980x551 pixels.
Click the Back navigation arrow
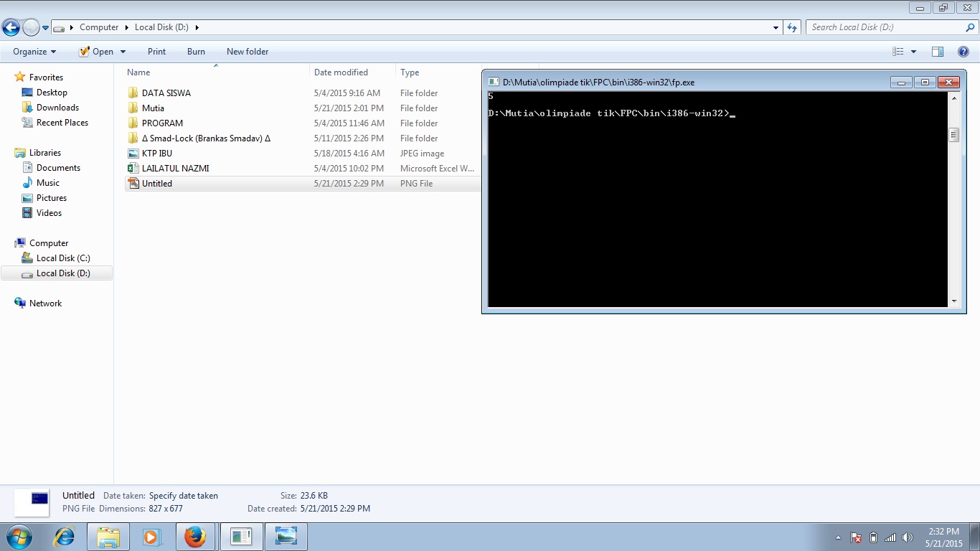coord(11,28)
